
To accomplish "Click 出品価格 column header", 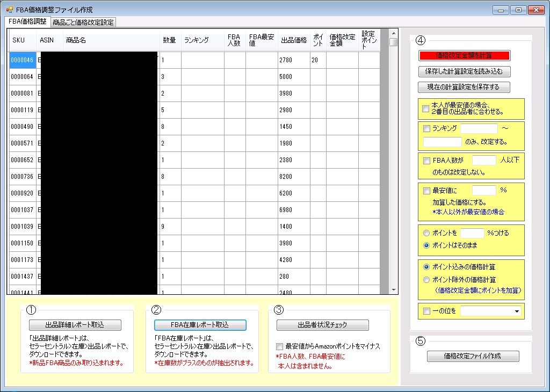I will pos(294,40).
